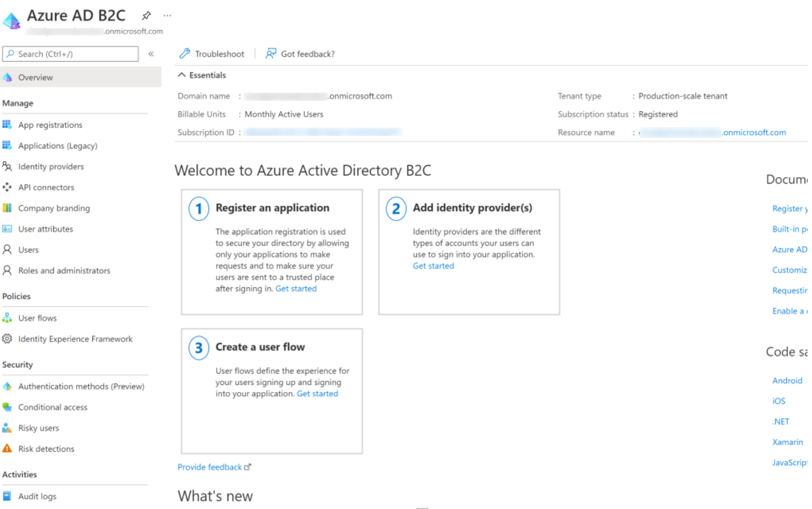Click Get started in Create a user flow
This screenshot has width=812, height=509.
click(317, 394)
